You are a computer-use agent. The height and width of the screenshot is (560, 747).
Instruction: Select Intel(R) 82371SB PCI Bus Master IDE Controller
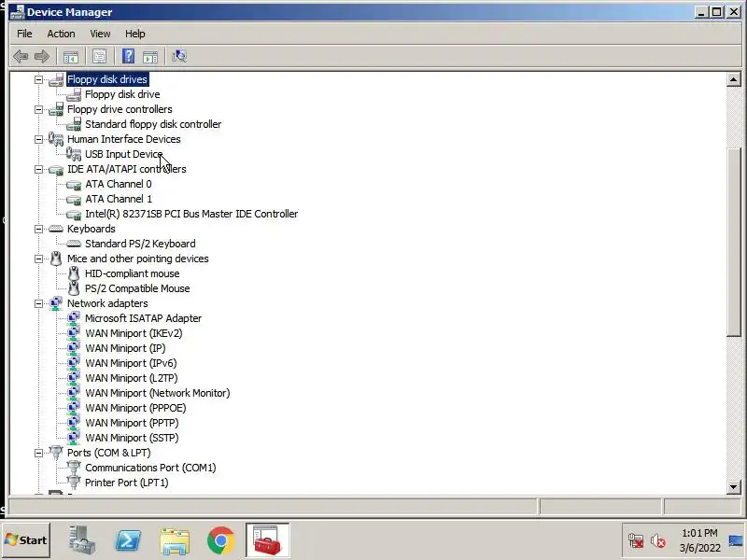click(x=191, y=214)
